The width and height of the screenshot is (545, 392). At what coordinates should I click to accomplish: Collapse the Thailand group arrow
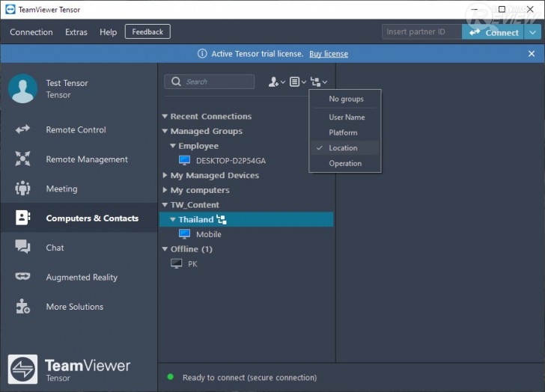pos(173,219)
